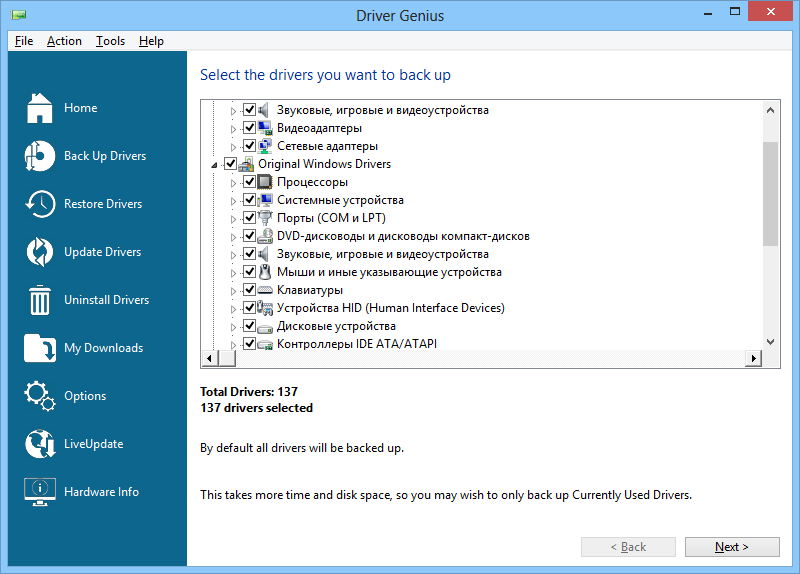Viewport: 800px width, 574px height.
Task: Open the Action menu
Action: click(64, 41)
